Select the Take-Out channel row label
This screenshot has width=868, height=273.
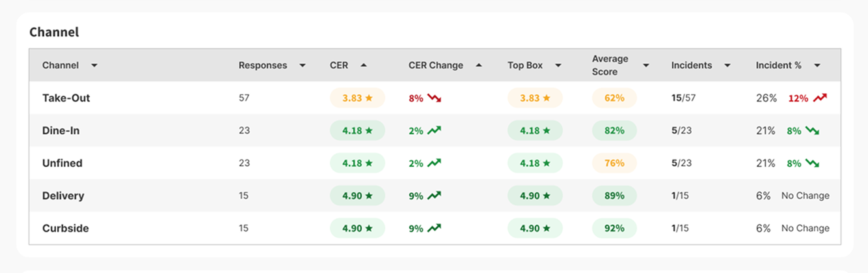pos(66,98)
